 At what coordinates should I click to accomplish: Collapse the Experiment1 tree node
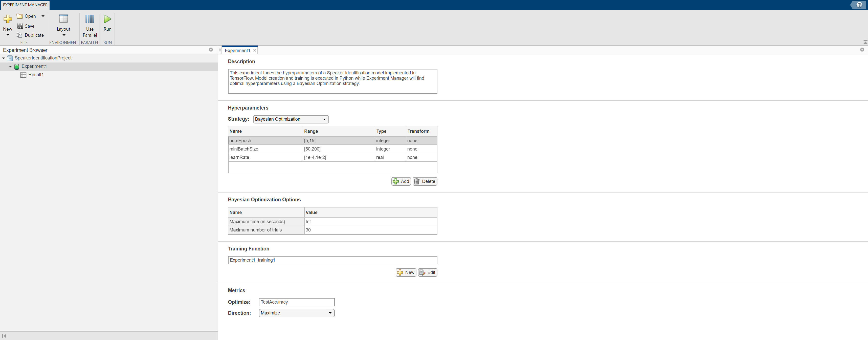point(10,67)
